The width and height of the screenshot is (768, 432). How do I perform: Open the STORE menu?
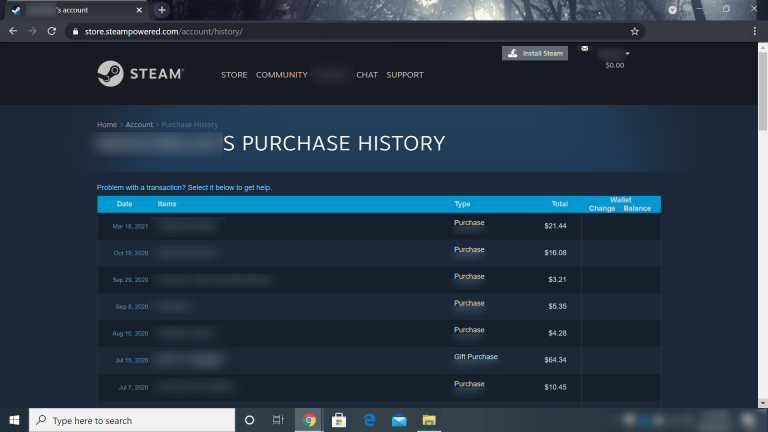[234, 75]
